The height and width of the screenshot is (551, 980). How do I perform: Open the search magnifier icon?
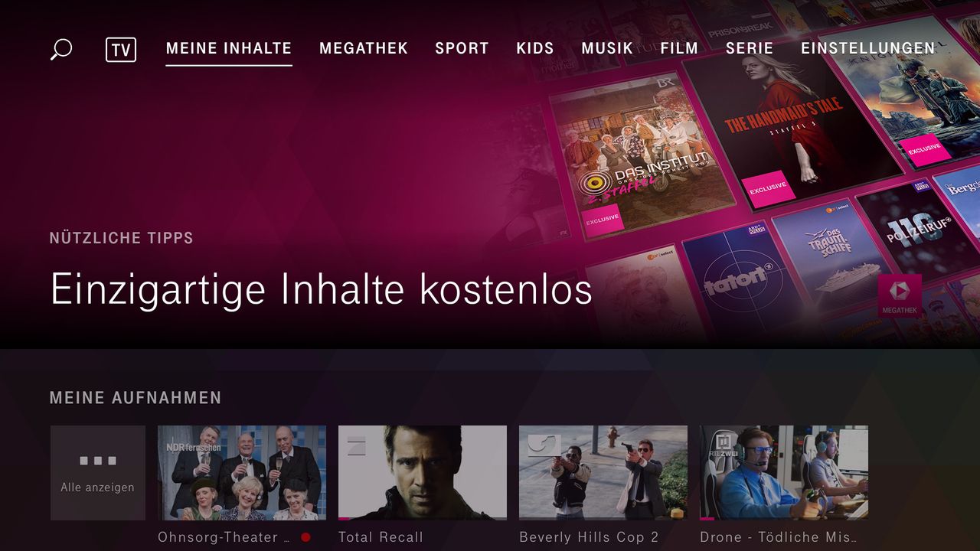61,49
